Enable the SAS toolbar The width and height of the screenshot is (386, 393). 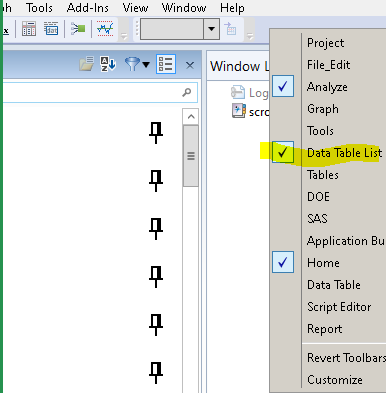(x=317, y=219)
